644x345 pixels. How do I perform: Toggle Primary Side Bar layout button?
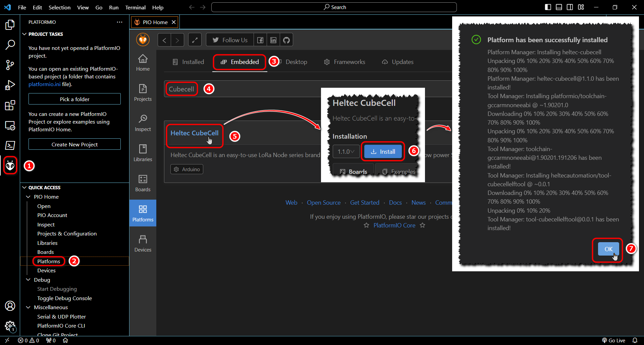pos(548,7)
